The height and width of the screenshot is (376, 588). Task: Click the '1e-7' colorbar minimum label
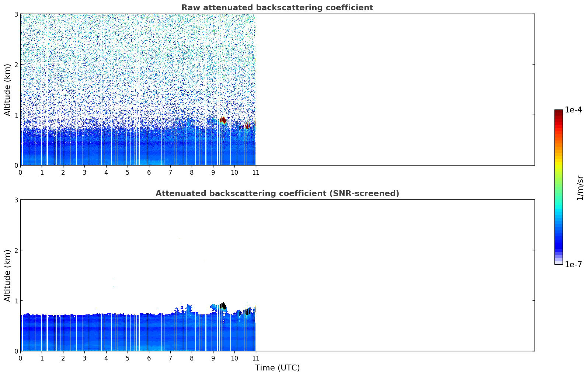tap(573, 264)
